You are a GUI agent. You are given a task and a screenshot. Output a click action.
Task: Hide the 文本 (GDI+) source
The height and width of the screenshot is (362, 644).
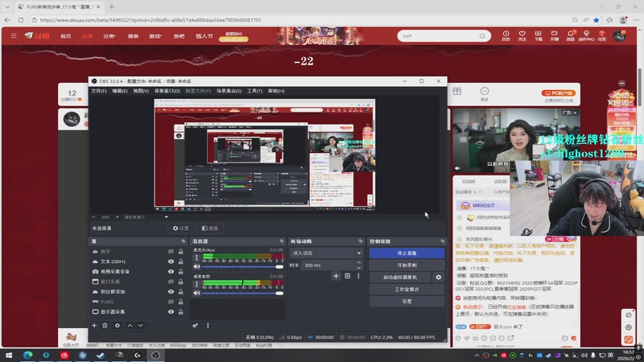pos(171,261)
